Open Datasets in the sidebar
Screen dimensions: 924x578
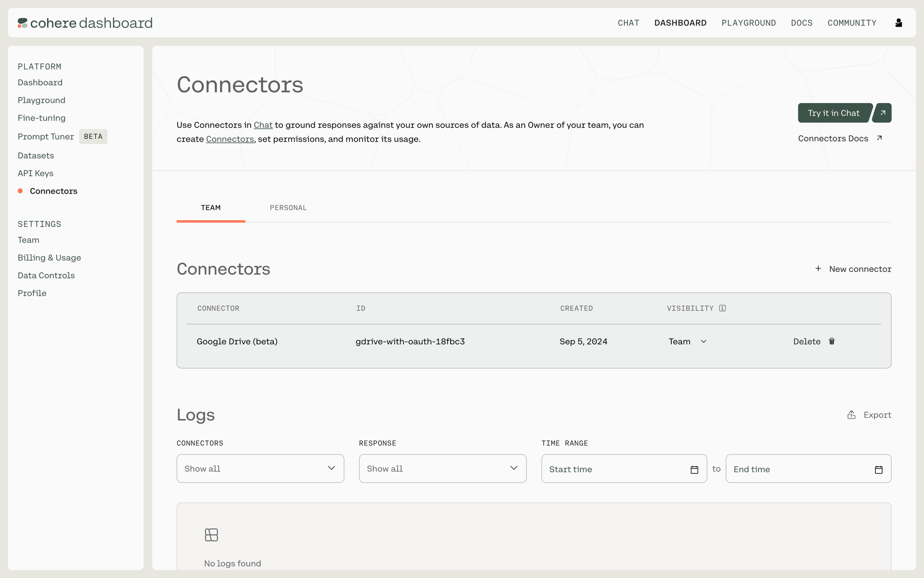click(x=36, y=156)
